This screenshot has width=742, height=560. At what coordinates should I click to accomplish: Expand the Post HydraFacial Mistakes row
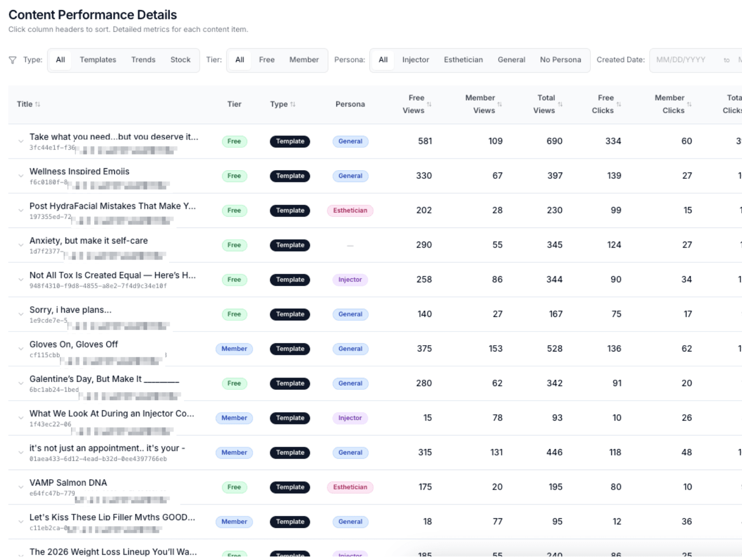click(21, 210)
